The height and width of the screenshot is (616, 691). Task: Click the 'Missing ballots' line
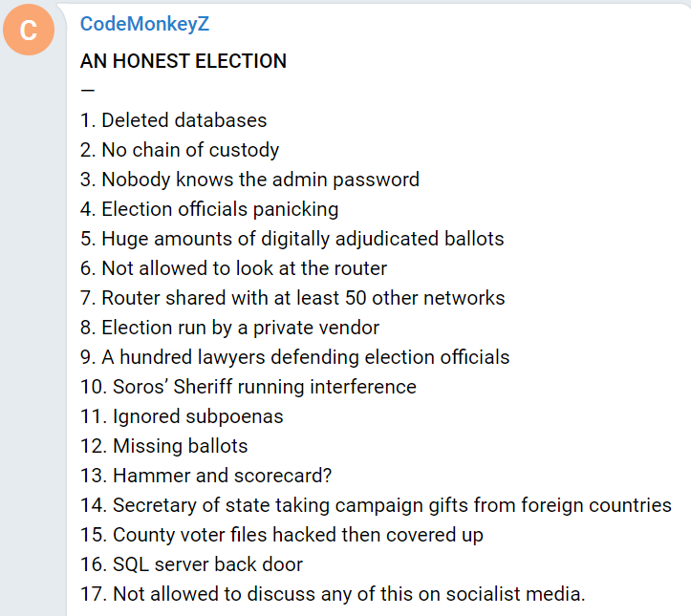coord(164,446)
